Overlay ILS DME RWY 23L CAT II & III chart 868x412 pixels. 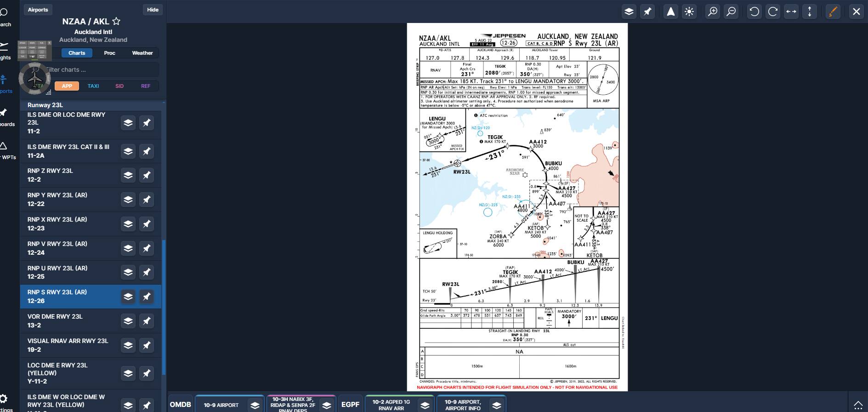[128, 151]
